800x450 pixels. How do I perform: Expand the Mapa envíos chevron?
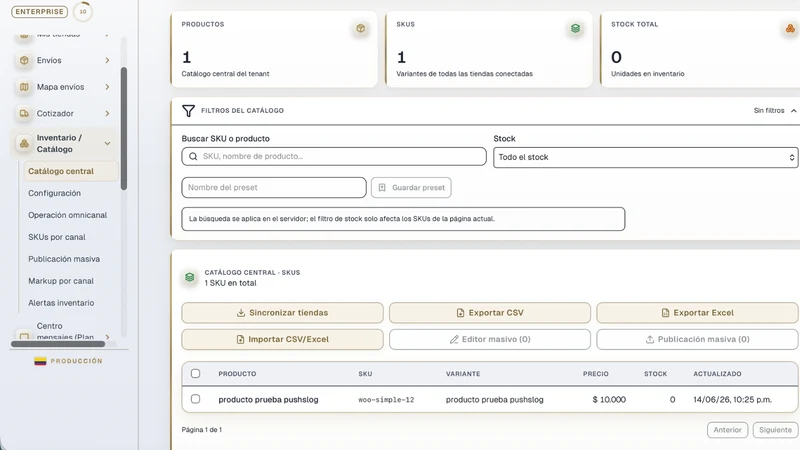[x=107, y=87]
